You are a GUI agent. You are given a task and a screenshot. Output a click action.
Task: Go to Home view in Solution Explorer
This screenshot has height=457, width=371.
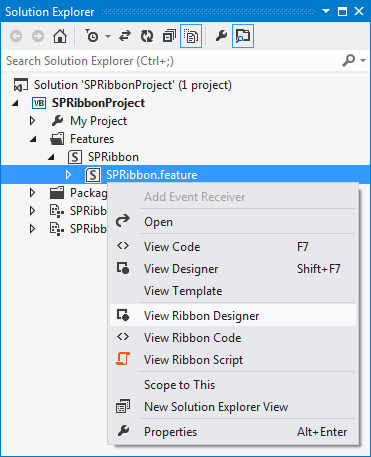60,36
